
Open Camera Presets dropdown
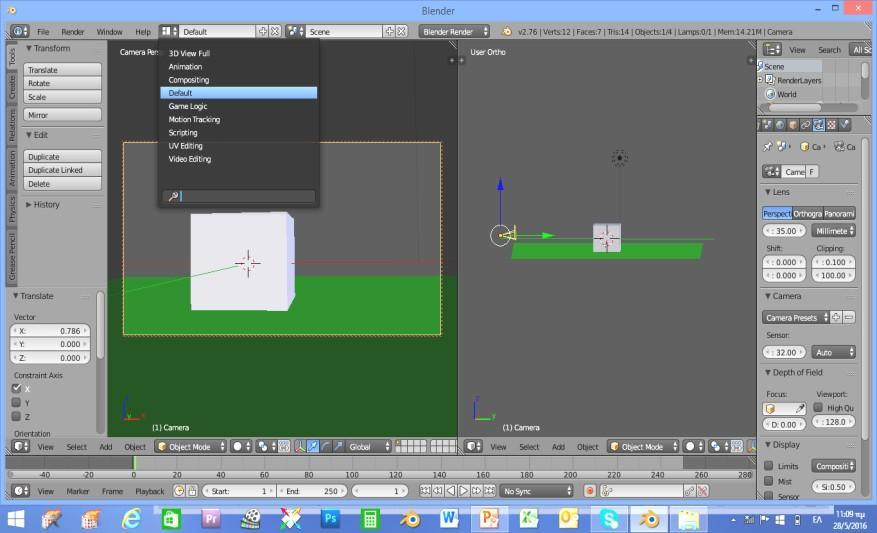click(796, 318)
